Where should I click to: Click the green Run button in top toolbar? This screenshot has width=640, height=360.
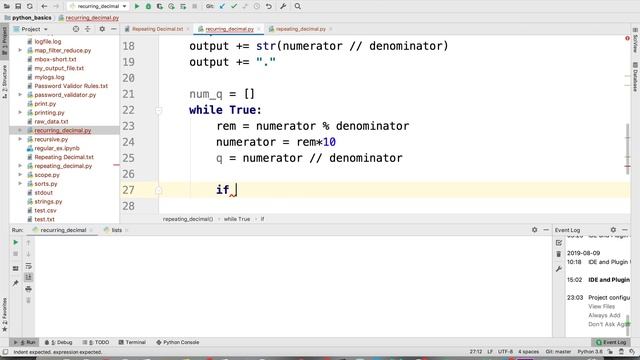click(x=137, y=6)
